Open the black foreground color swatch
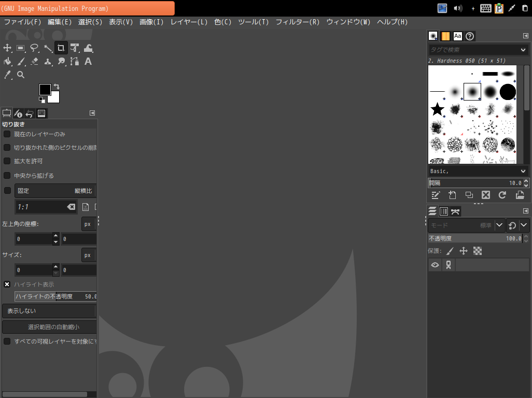 click(45, 90)
